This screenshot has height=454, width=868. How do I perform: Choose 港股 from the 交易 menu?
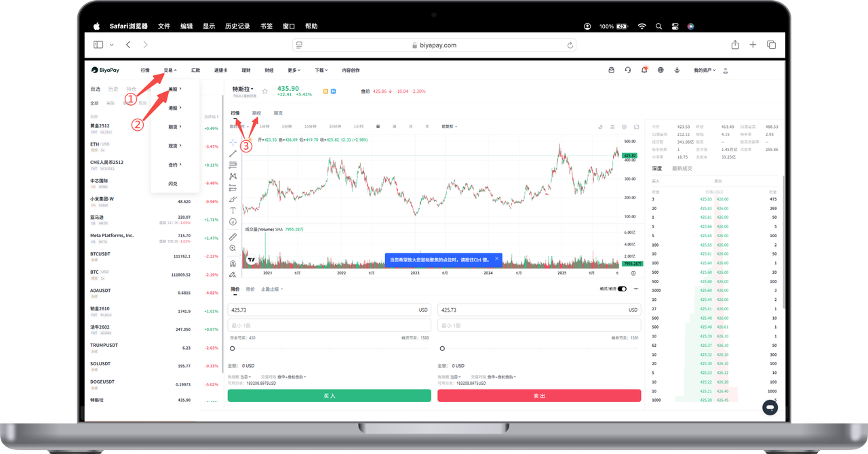pos(174,108)
